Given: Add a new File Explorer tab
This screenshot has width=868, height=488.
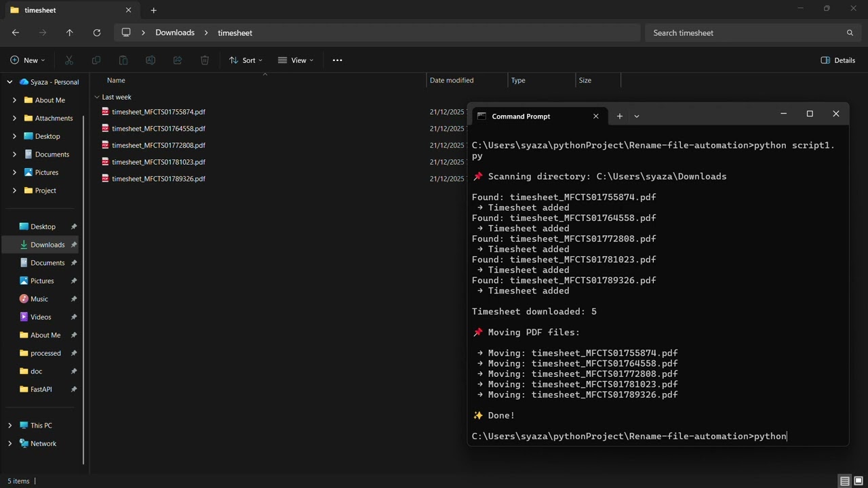Looking at the screenshot, I should click(153, 10).
